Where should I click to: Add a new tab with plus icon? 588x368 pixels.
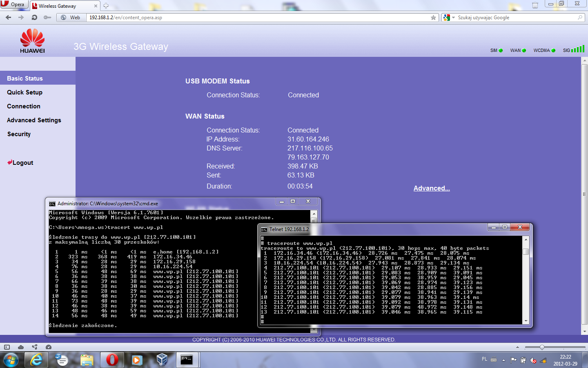tap(106, 6)
